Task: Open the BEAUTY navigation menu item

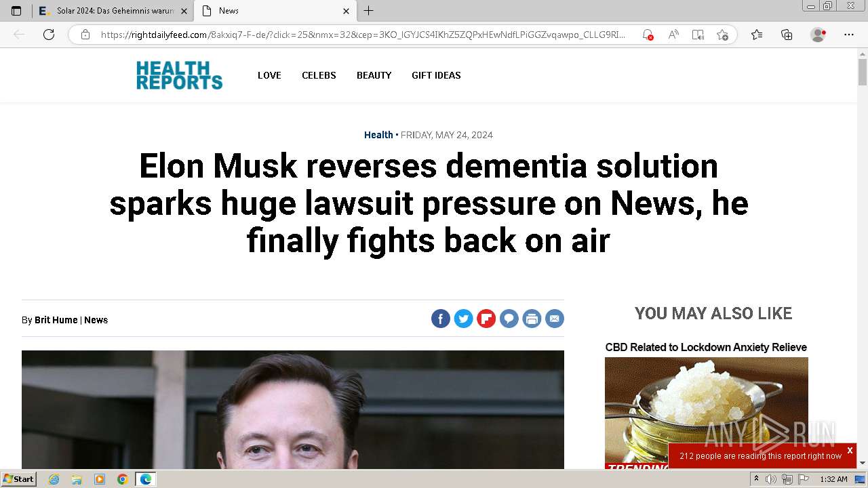Action: [x=374, y=75]
